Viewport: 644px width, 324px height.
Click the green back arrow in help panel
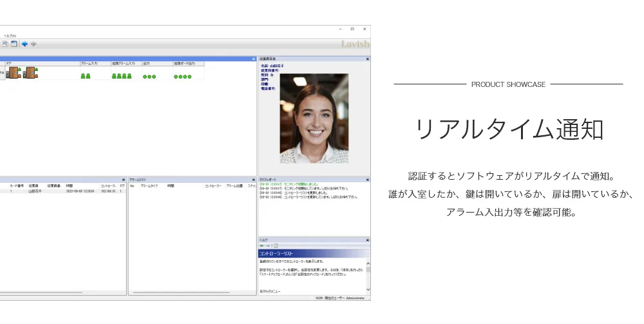tap(261, 245)
